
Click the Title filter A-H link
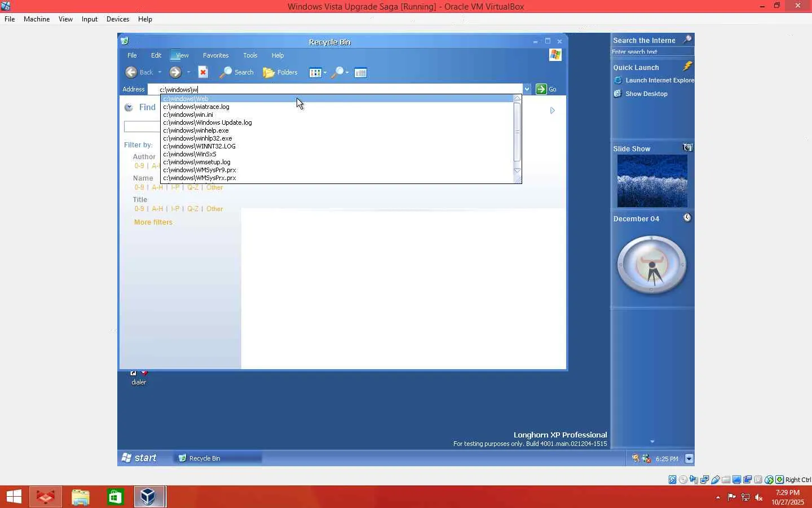pyautogui.click(x=157, y=209)
